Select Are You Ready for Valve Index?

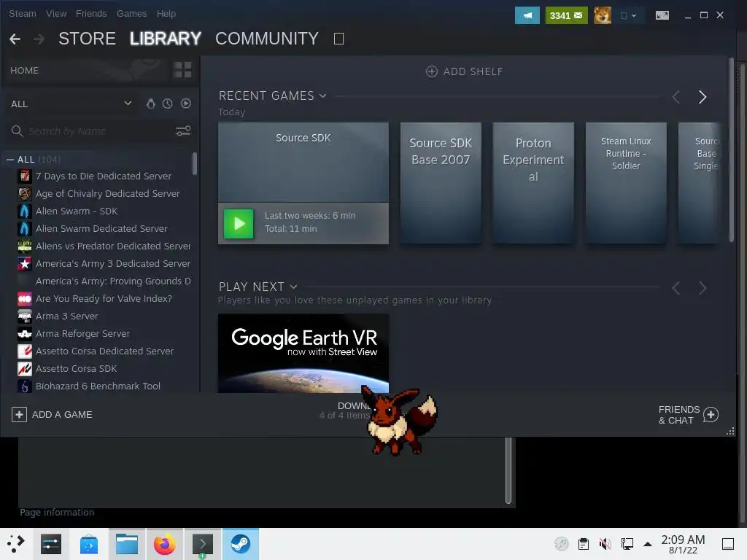[x=104, y=298]
